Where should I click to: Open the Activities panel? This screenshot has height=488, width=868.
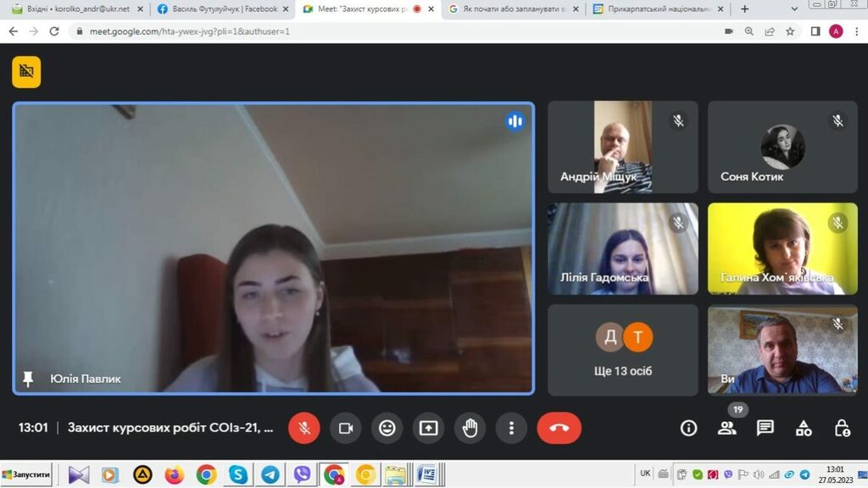[x=804, y=428]
